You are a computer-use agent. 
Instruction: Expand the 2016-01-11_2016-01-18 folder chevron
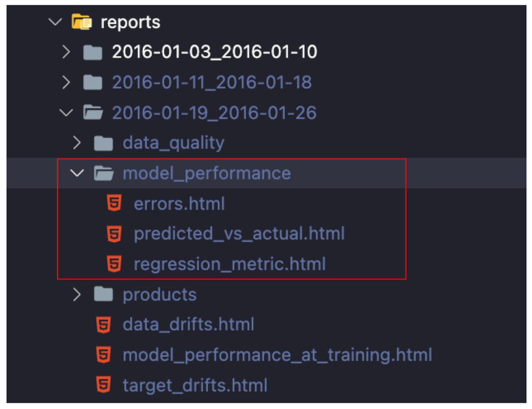[66, 82]
